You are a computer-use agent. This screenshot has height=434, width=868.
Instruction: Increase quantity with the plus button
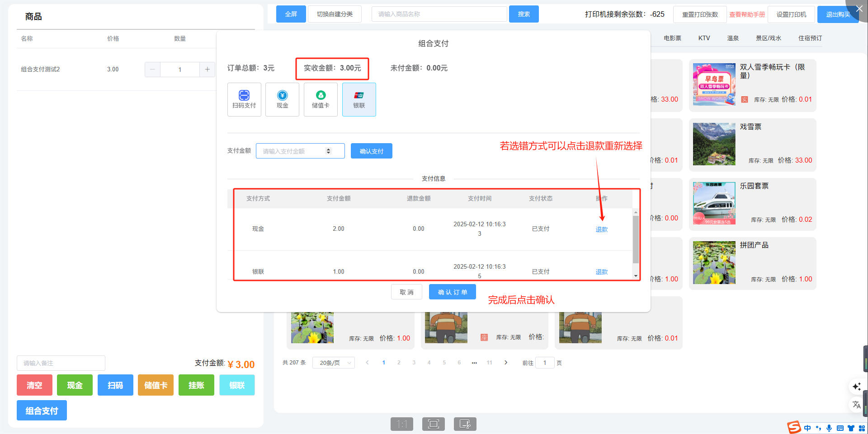[207, 70]
